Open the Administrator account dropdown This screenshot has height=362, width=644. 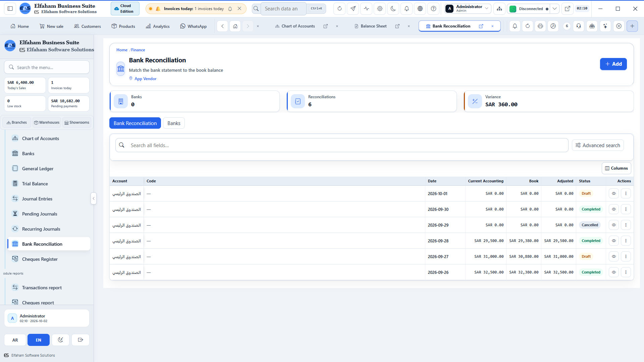coord(468,9)
